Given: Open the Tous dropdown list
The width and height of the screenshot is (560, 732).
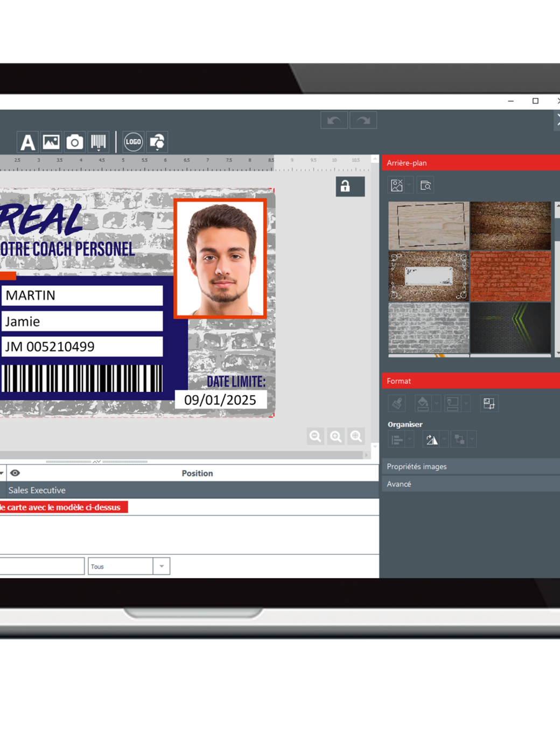Looking at the screenshot, I should click(162, 566).
